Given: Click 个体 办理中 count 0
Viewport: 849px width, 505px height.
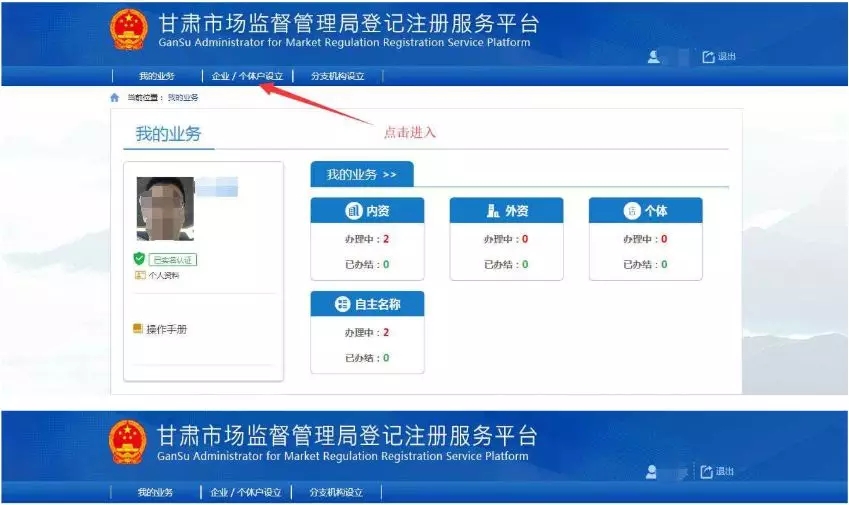Looking at the screenshot, I should (664, 239).
